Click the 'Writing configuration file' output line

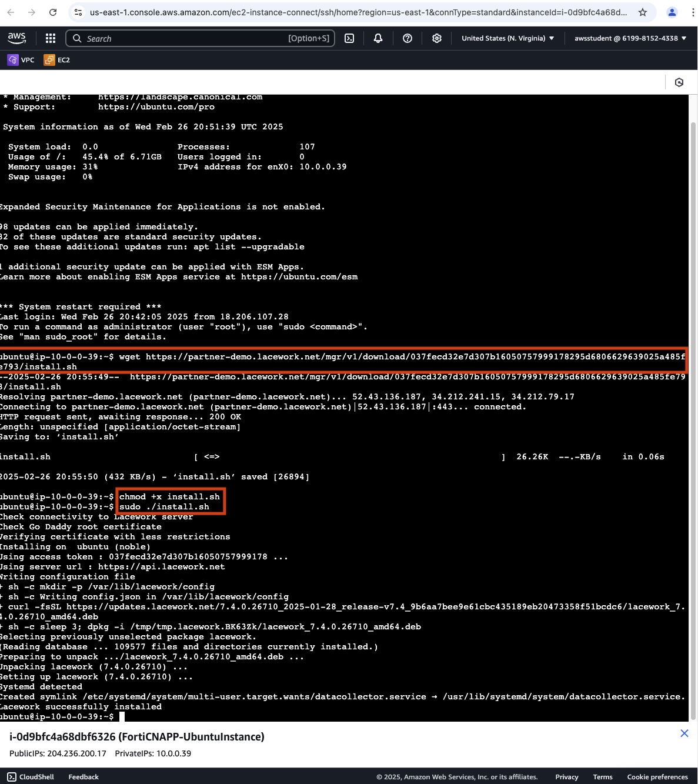tap(68, 577)
